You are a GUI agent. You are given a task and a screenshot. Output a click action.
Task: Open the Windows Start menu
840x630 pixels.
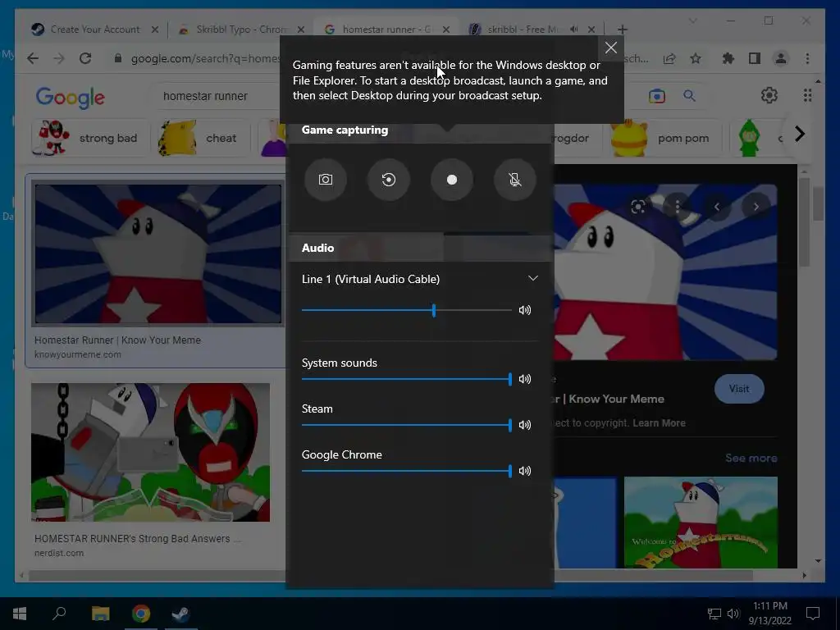click(20, 614)
